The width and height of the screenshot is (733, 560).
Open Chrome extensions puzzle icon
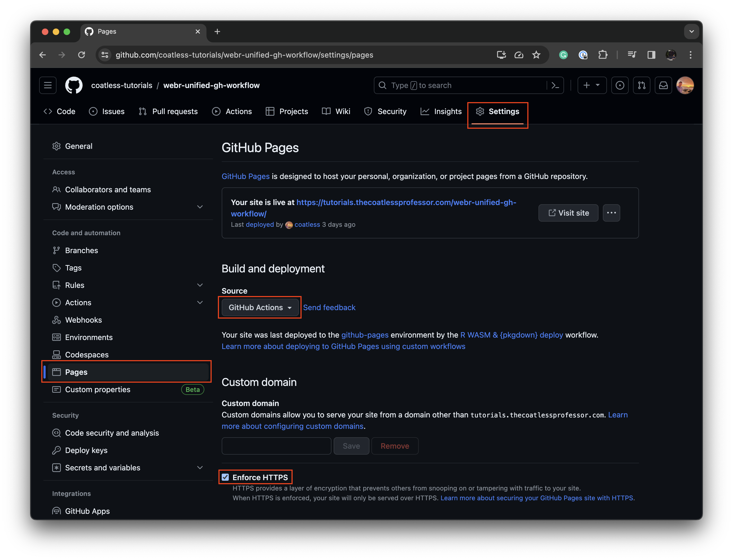click(603, 55)
